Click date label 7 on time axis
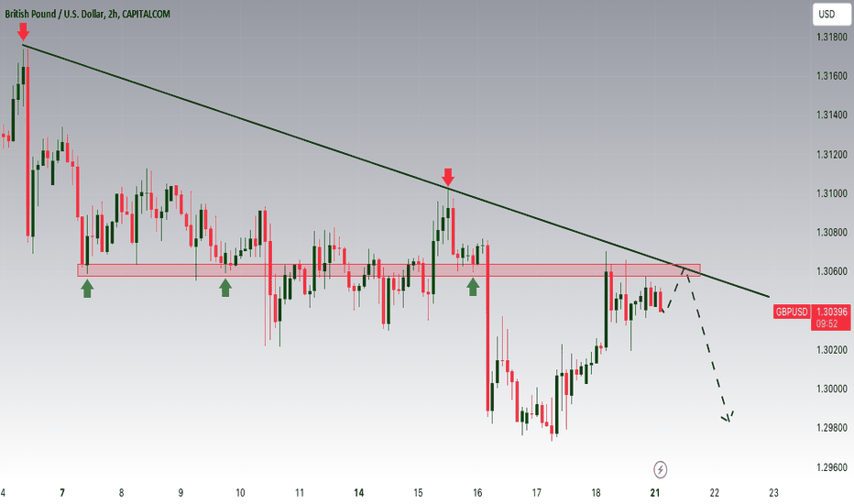Image resolution: width=854 pixels, height=504 pixels. click(x=62, y=493)
